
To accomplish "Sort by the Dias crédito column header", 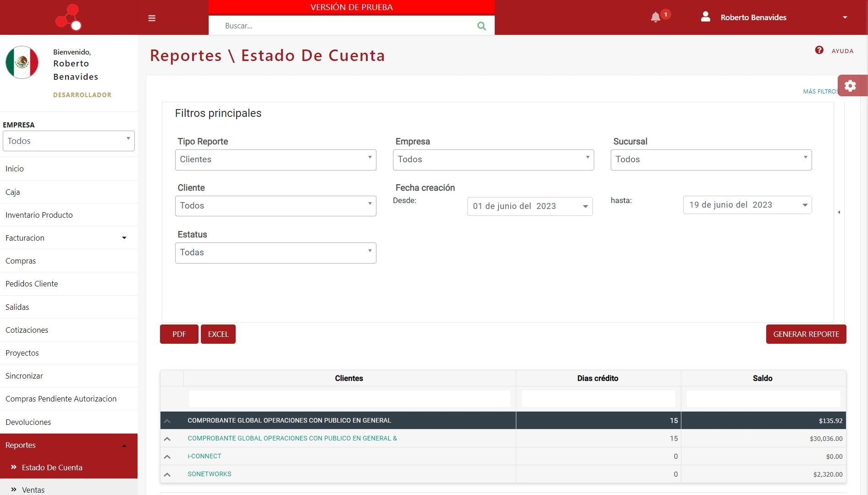I will pyautogui.click(x=598, y=378).
